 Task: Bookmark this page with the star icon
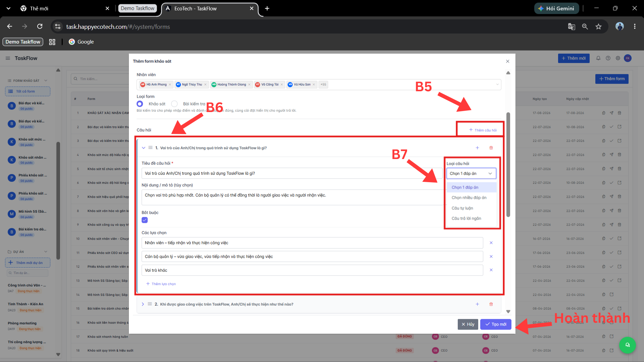pos(598,27)
